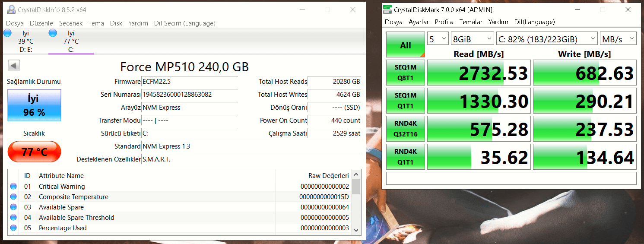The width and height of the screenshot is (644, 244).
Task: Click the previous disk arrow button
Action: tap(14, 66)
